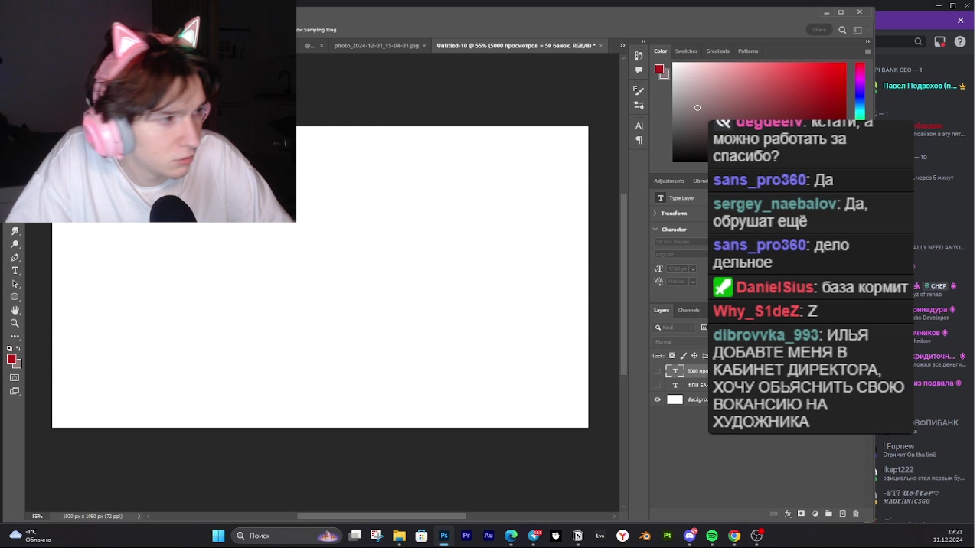Viewport: 980px width, 551px height.
Task: Switch to the Swatches tab
Action: pos(686,51)
